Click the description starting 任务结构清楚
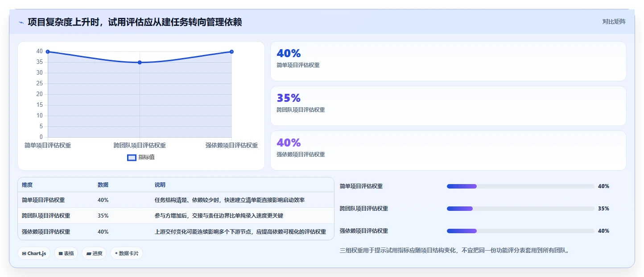The height and width of the screenshot is (277, 644). click(x=230, y=200)
